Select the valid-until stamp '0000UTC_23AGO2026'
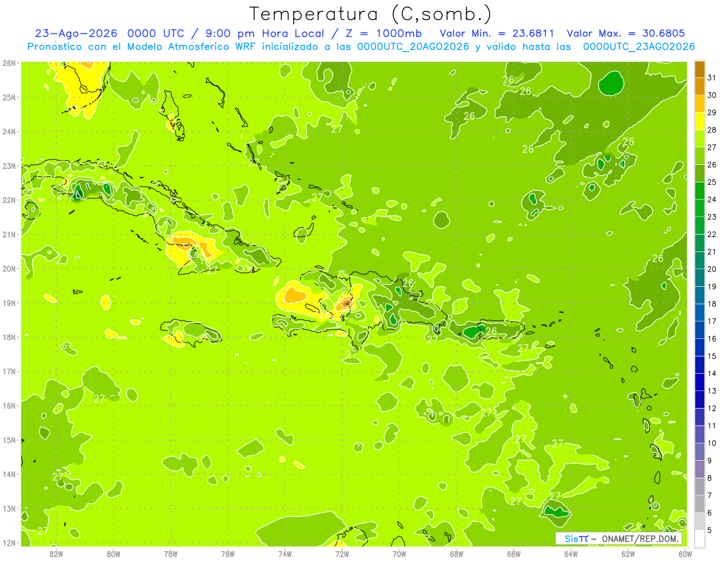 (x=639, y=47)
